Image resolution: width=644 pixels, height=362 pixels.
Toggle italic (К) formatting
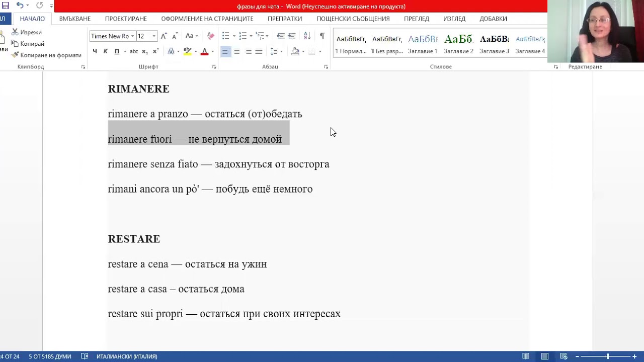click(x=105, y=51)
